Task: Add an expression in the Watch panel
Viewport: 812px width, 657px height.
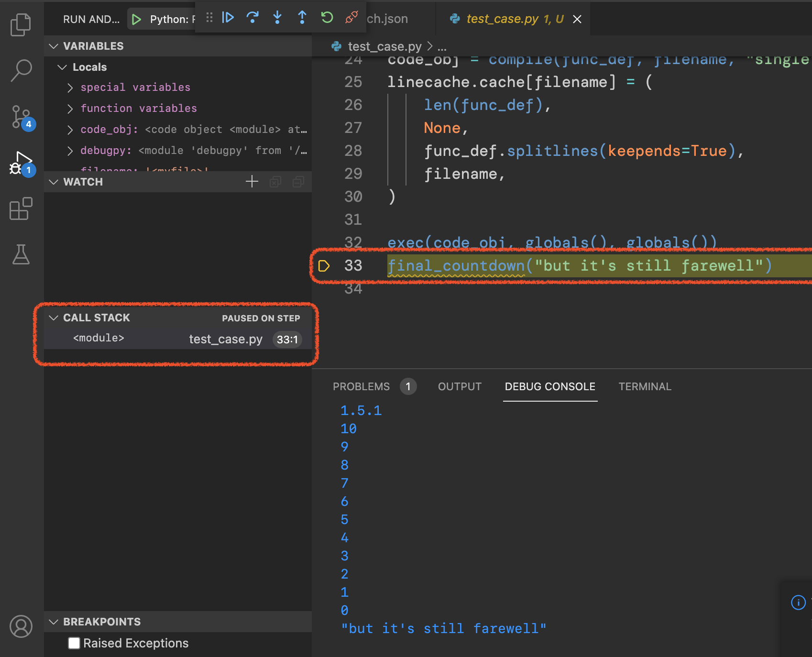Action: (252, 181)
